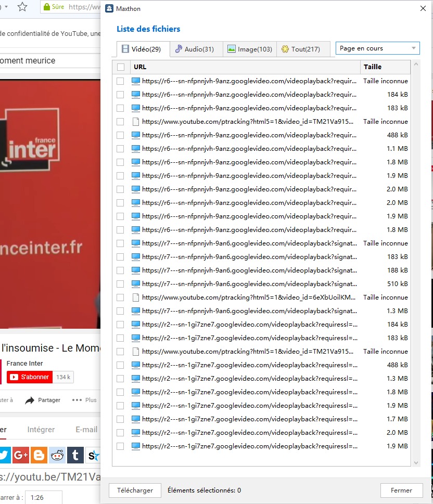Click the video icon of the 1.7 MB row

click(136, 419)
